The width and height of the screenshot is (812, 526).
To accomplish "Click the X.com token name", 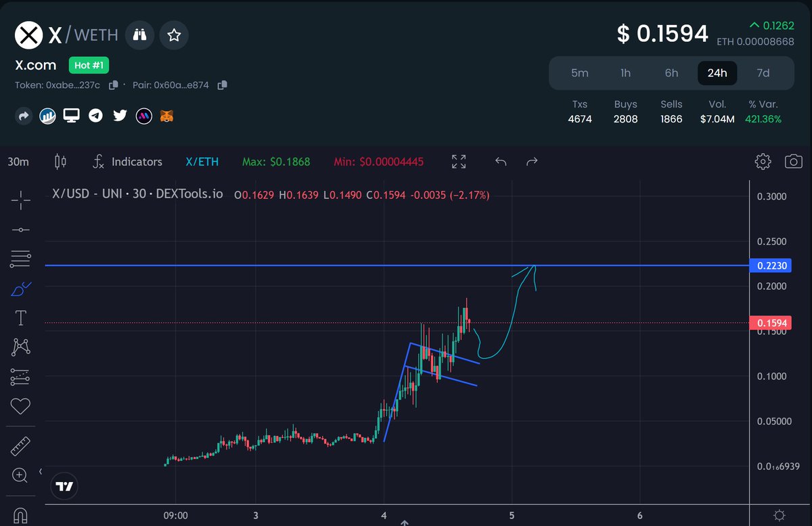I will coord(35,65).
